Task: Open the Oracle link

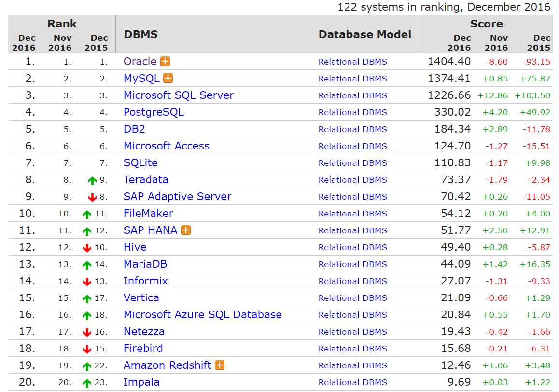Action: (x=140, y=62)
